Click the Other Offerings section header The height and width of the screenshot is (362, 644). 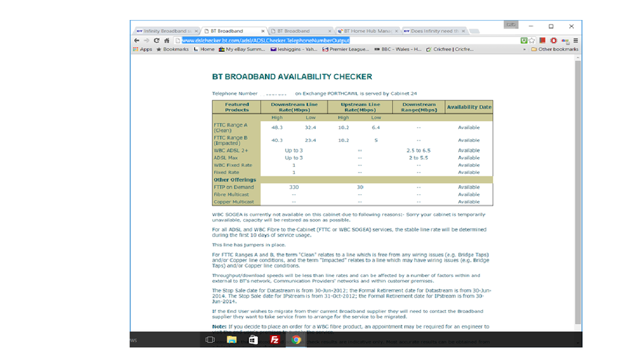click(x=235, y=180)
